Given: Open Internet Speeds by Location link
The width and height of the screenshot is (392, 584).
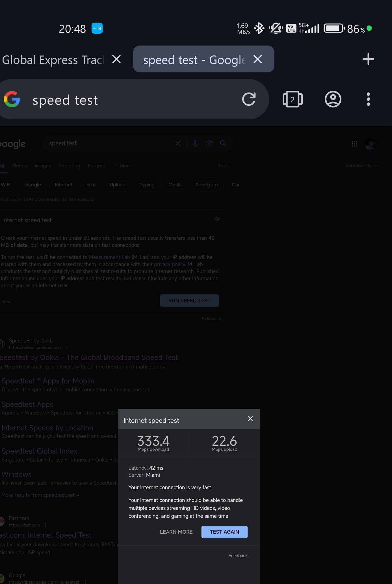Looking at the screenshot, I should [x=47, y=428].
